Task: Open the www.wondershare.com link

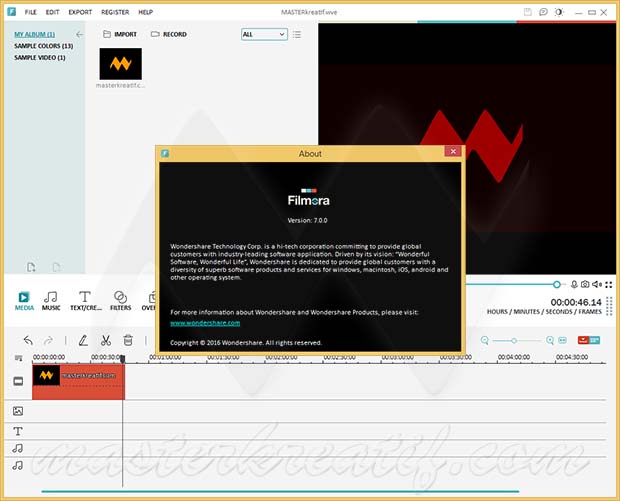Action: 205,323
